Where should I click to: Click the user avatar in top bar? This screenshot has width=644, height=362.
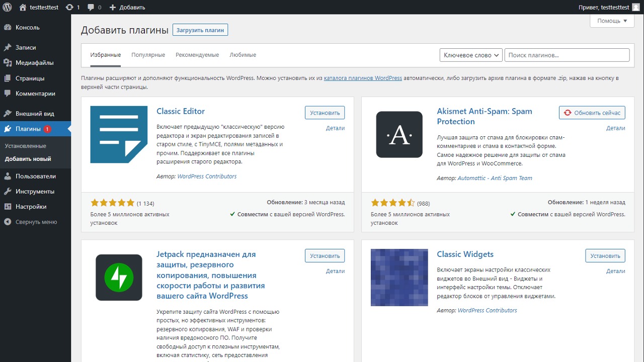[x=636, y=7]
